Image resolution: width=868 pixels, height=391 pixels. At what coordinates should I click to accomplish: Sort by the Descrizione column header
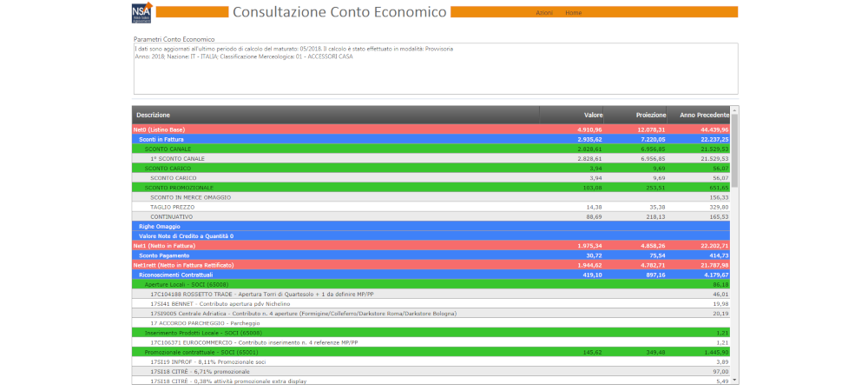coord(335,115)
